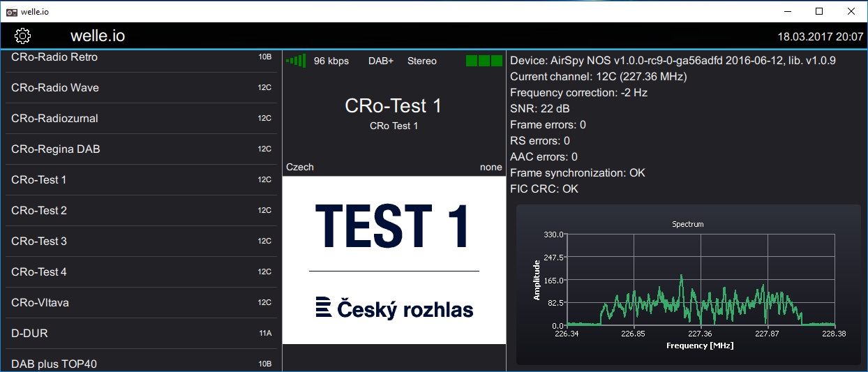The height and width of the screenshot is (372, 868).
Task: Click Frequency correction: -2 Hz text
Action: (579, 93)
